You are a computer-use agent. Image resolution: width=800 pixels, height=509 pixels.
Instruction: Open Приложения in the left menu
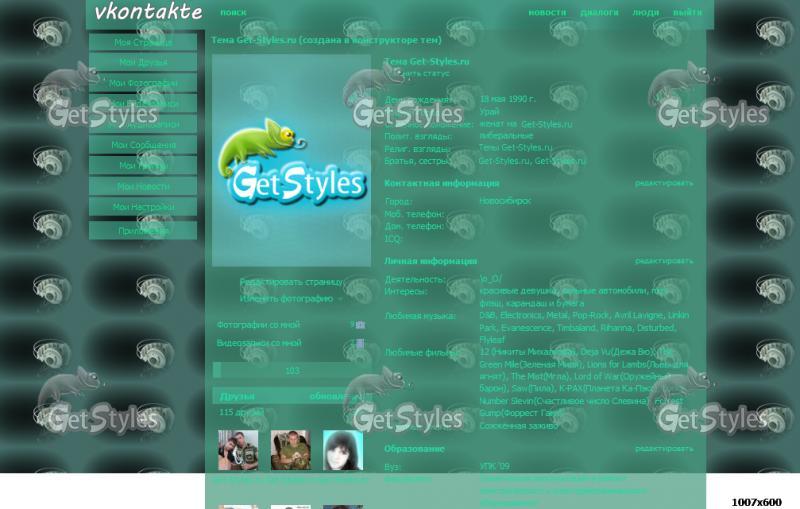143,231
